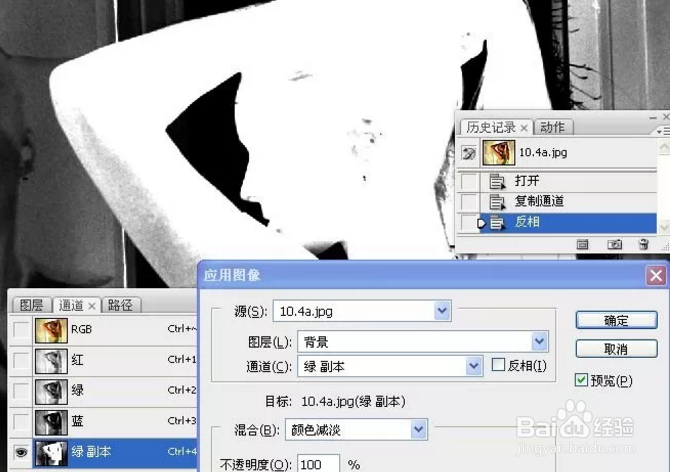Close the 应用图像 dialog
Viewport: 673px width, 472px height.
tap(655, 275)
